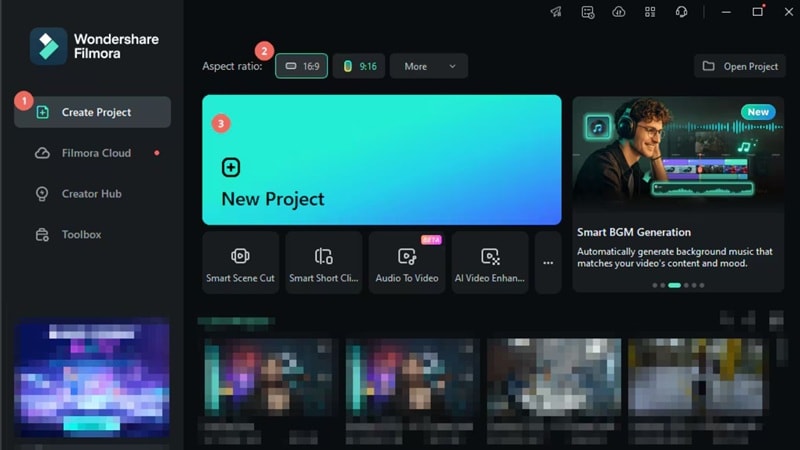Screen dimensions: 800x450
Task: Select the 16:9 aspect ratio
Action: coord(302,66)
